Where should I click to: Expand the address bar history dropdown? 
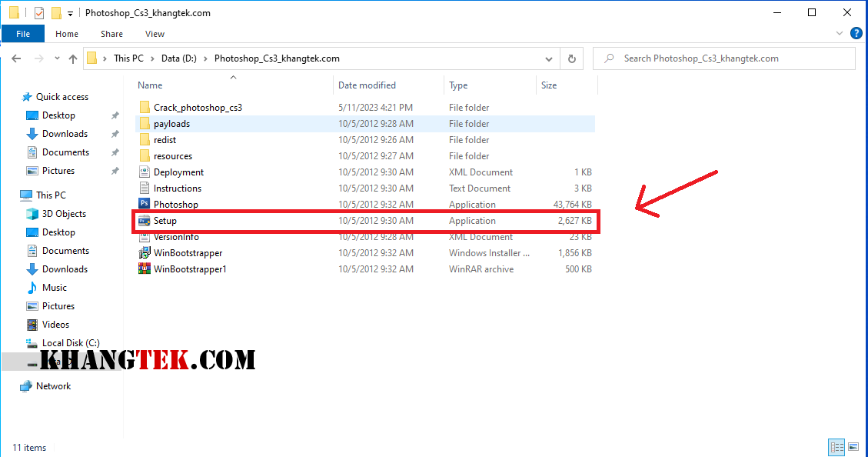pos(548,58)
